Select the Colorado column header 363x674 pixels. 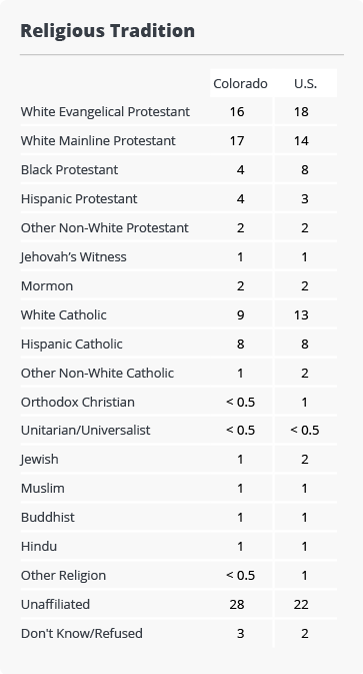(x=240, y=83)
